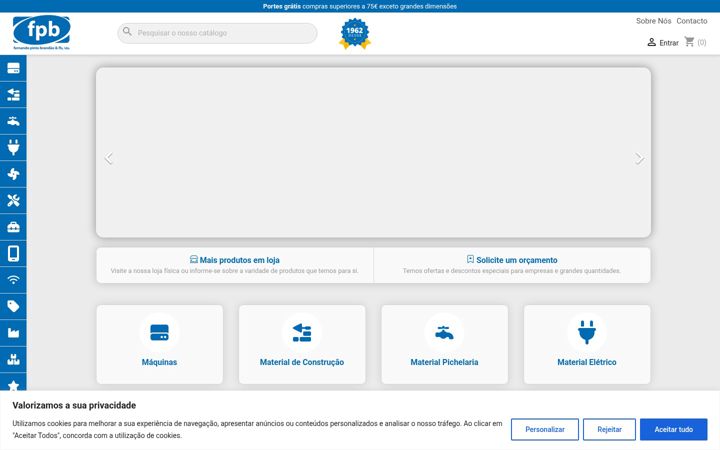Viewport: 720px width, 450px height.
Task: Go to previous carousel slide
Action: pos(108,158)
